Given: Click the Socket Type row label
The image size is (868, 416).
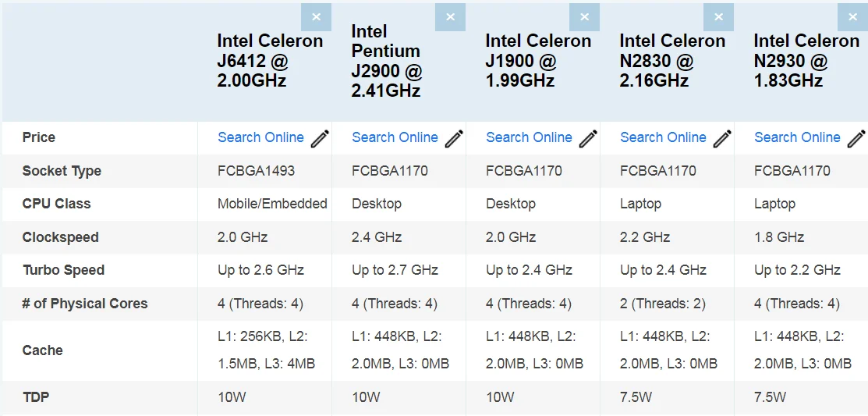Looking at the screenshot, I should (62, 171).
